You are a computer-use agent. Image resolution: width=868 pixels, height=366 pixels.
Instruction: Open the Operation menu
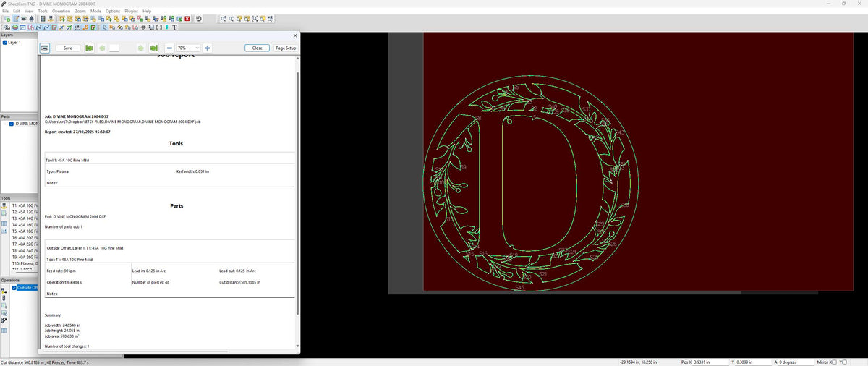61,12
